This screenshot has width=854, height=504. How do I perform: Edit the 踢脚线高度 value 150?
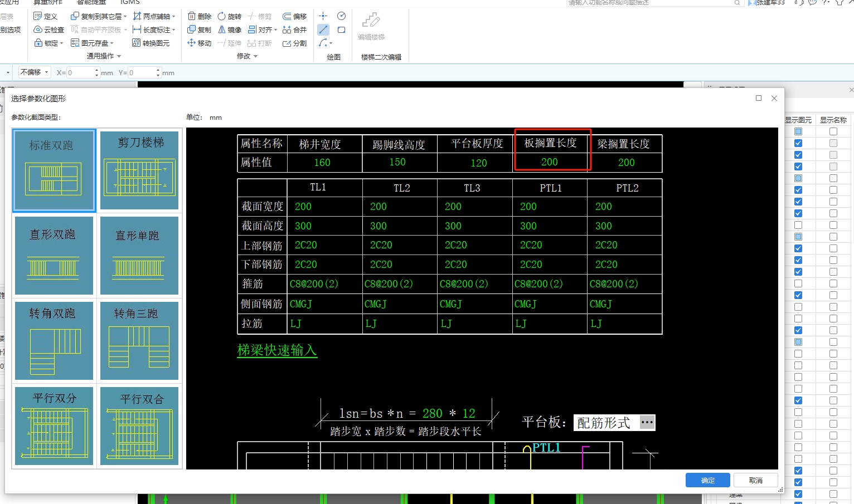click(x=397, y=162)
